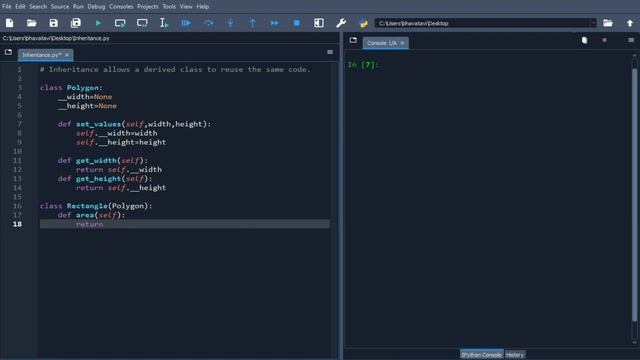Click the 'def get_width(self):' line
This screenshot has width=640, height=360.
tap(103, 160)
